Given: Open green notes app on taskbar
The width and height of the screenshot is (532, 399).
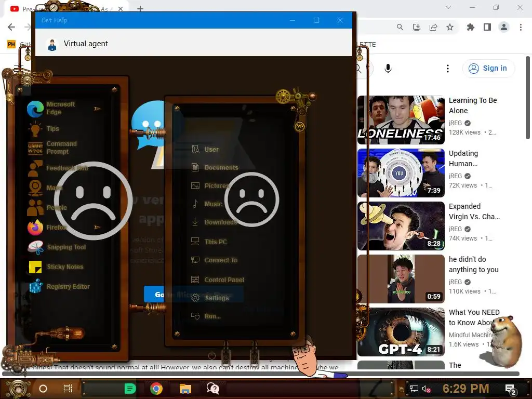Looking at the screenshot, I should pyautogui.click(x=130, y=389).
